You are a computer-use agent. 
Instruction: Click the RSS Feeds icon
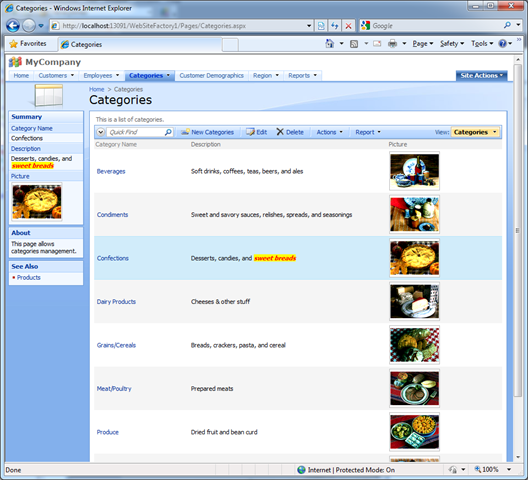(x=354, y=44)
